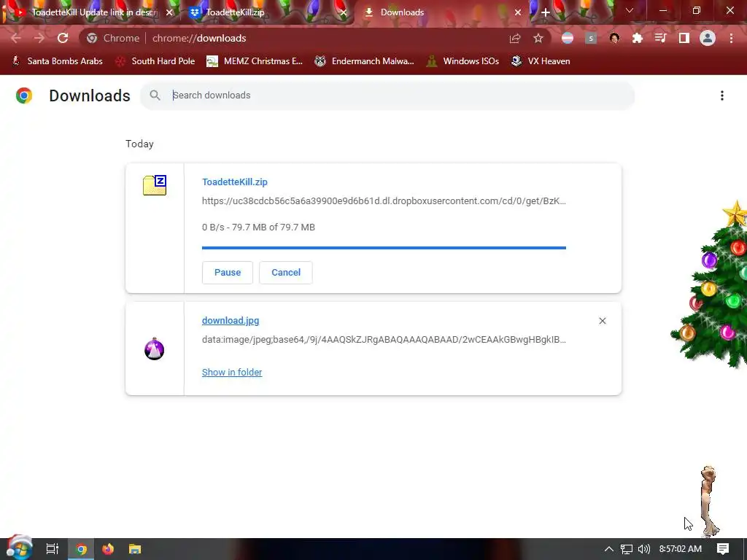The height and width of the screenshot is (560, 747).
Task: Click the striped flag extension icon
Action: click(568, 38)
